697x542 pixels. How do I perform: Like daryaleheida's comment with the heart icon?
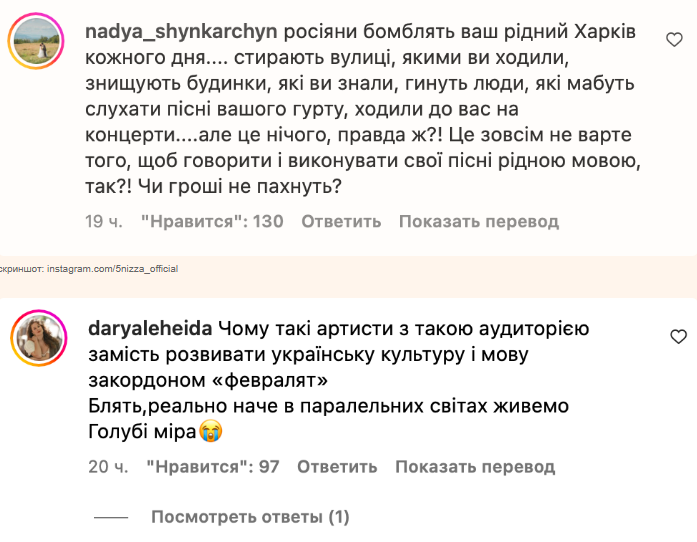pos(676,334)
